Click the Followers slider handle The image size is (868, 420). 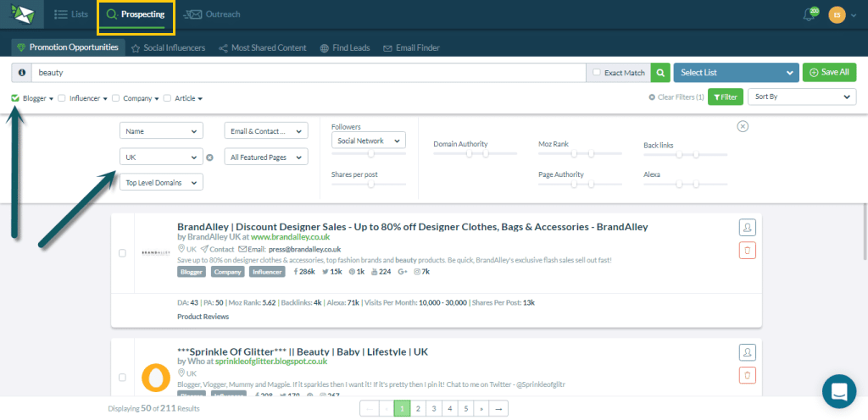click(x=371, y=153)
